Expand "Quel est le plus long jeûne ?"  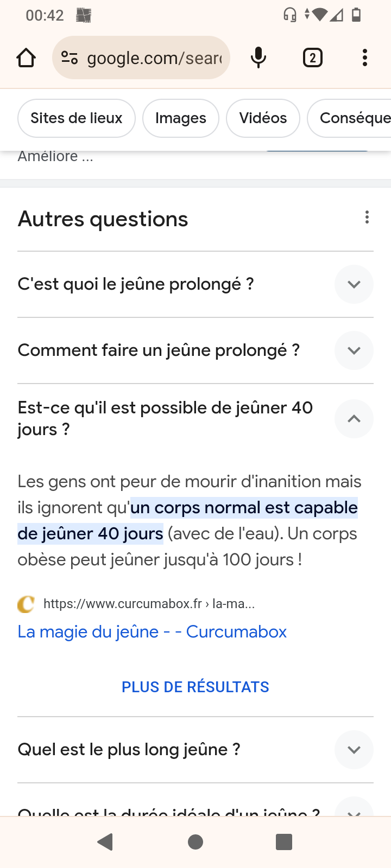click(195, 750)
